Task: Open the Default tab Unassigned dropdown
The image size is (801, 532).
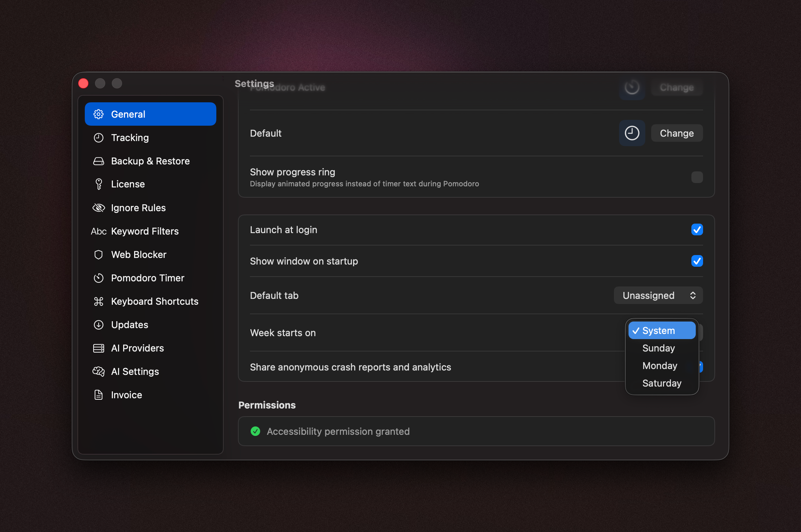Action: 658,296
